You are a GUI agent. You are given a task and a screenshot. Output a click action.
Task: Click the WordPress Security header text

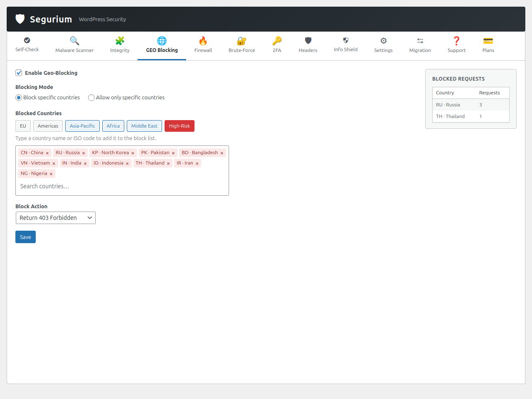[x=102, y=19]
